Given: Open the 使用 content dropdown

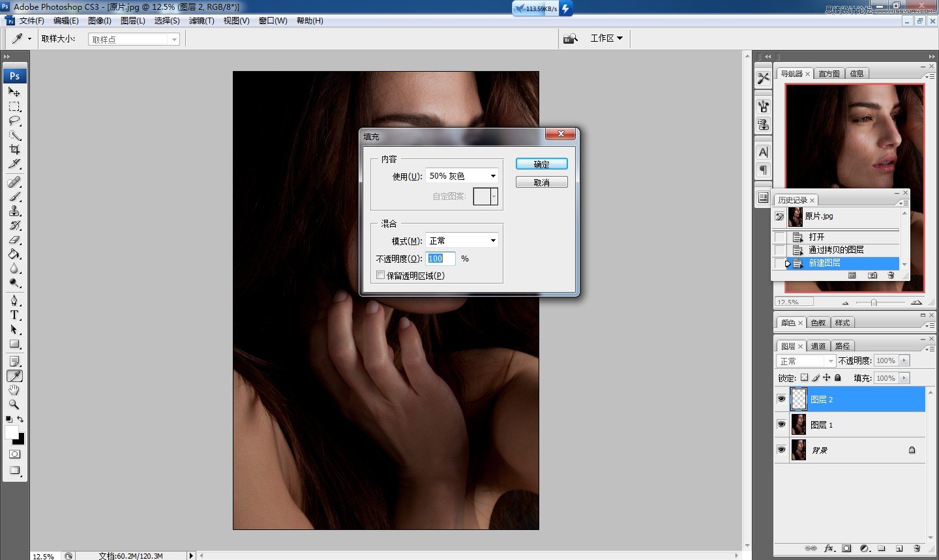Looking at the screenshot, I should (x=462, y=176).
